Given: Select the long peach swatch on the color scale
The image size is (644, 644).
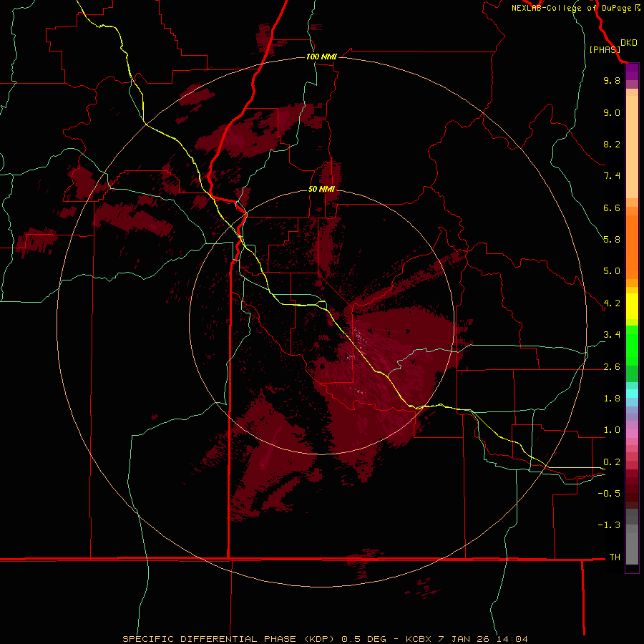Looking at the screenshot, I should coord(632,147).
